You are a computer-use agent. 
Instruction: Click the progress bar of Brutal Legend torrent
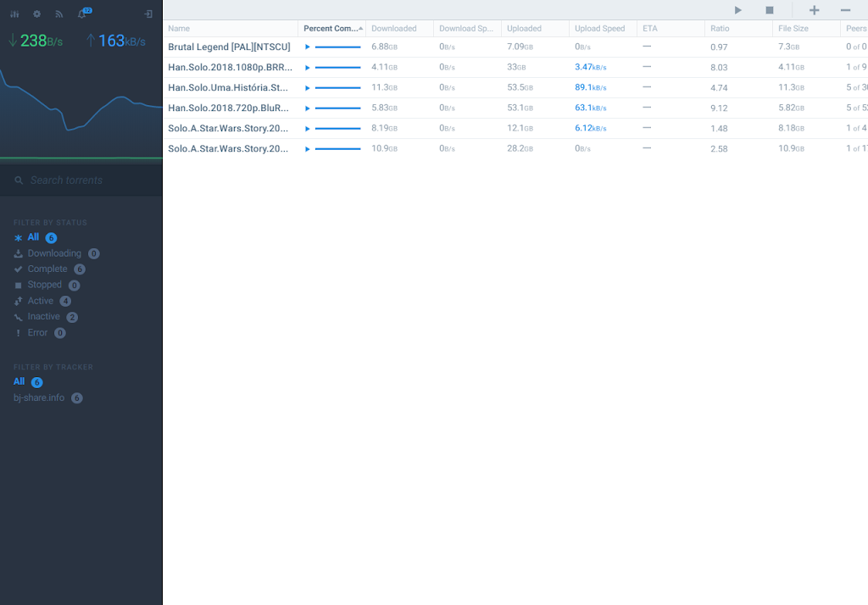[337, 47]
